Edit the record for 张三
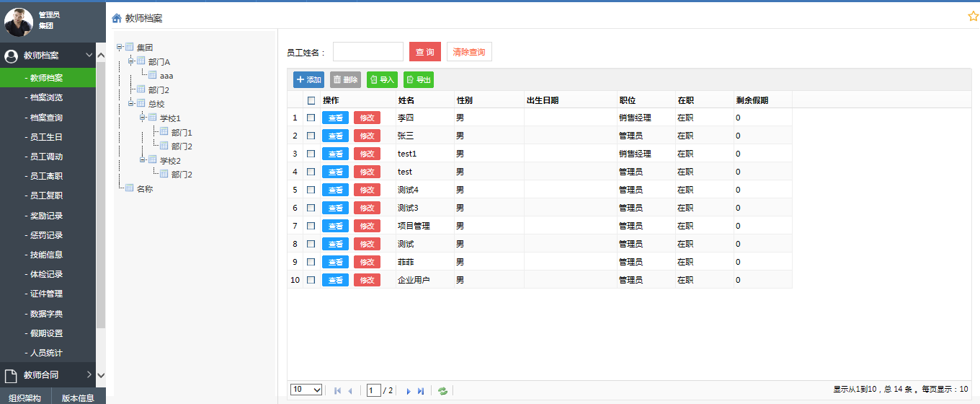 click(367, 136)
